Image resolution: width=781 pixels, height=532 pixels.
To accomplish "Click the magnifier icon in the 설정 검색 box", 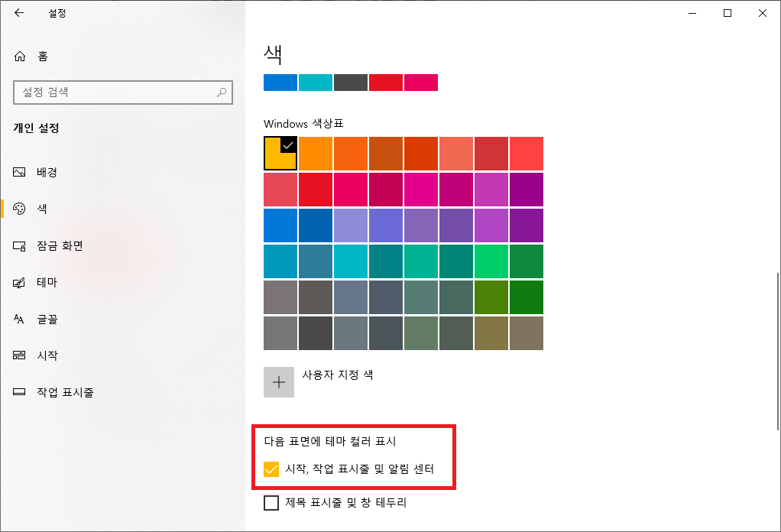I will click(x=222, y=92).
